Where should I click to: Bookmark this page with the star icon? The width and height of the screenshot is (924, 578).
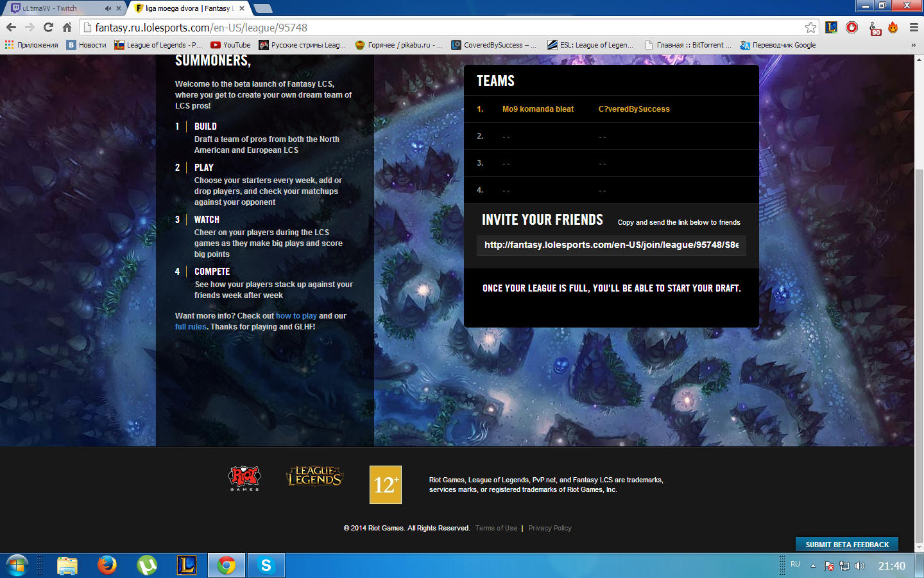[810, 27]
